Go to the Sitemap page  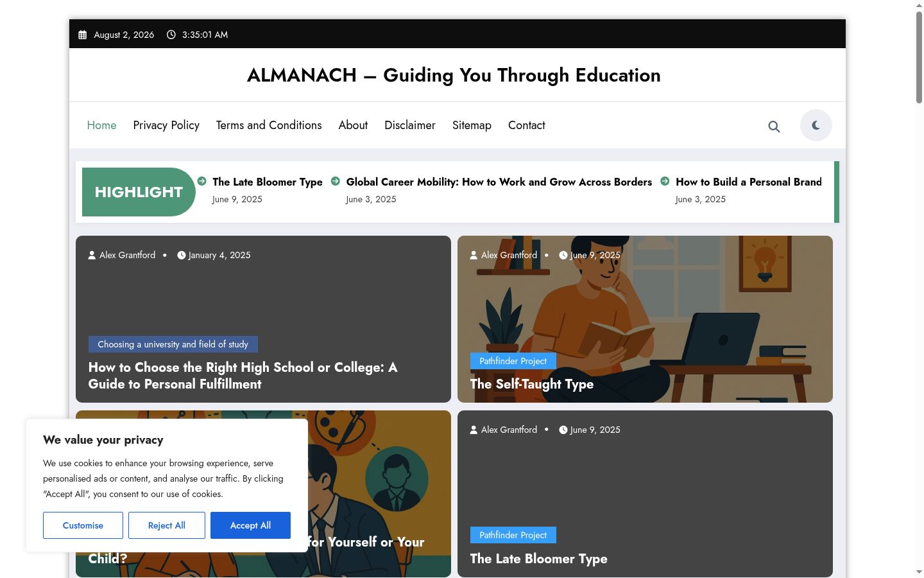click(472, 125)
